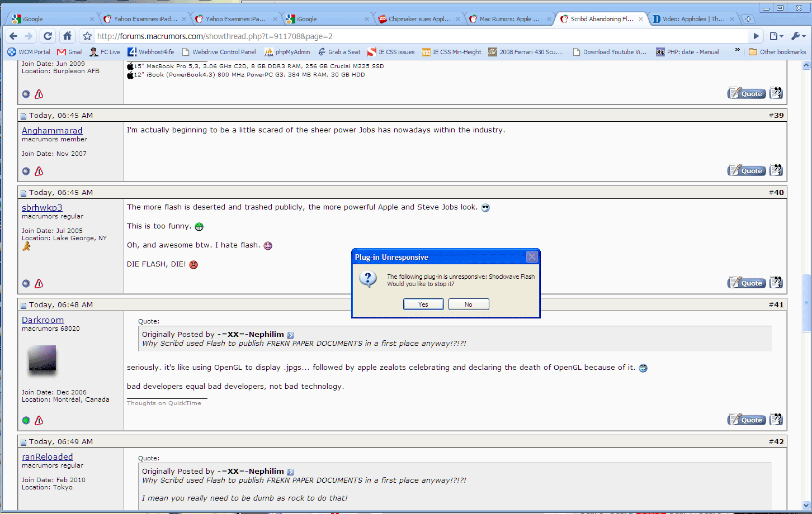Open Anghammarad's user profile link
The image size is (812, 514).
[x=52, y=131]
